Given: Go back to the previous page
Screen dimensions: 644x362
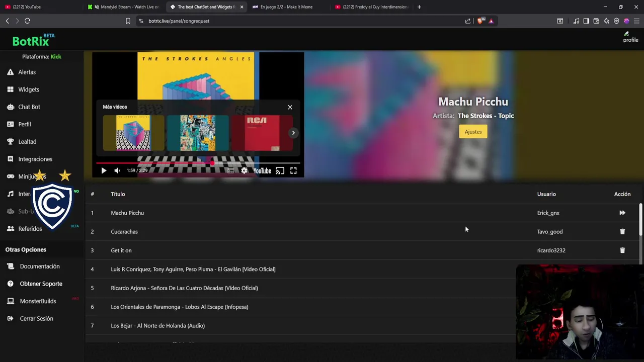Looking at the screenshot, I should 7,21.
